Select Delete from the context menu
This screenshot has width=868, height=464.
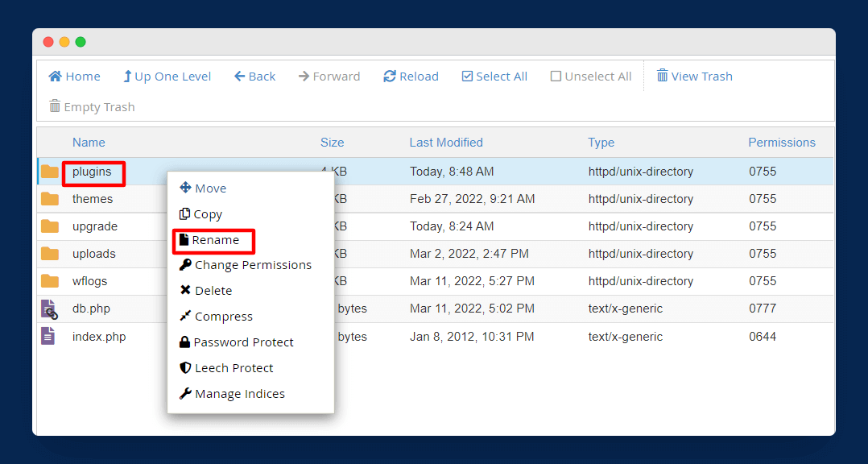[213, 291]
